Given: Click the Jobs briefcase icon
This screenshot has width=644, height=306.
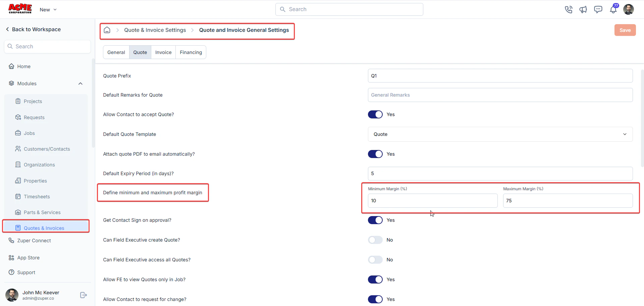Looking at the screenshot, I should (18, 133).
